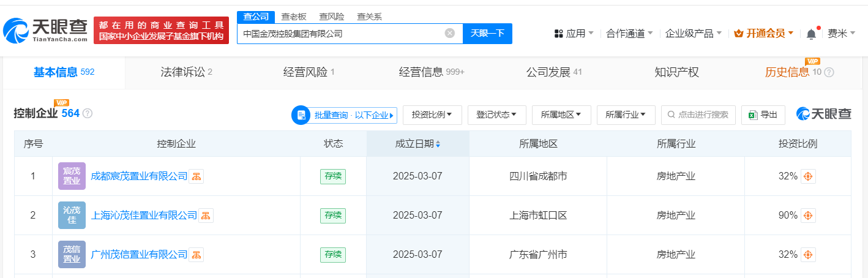Open equity structure icon for 成都宸茂置业有限公司
Viewport: 868px width, 278px height.
pyautogui.click(x=196, y=176)
